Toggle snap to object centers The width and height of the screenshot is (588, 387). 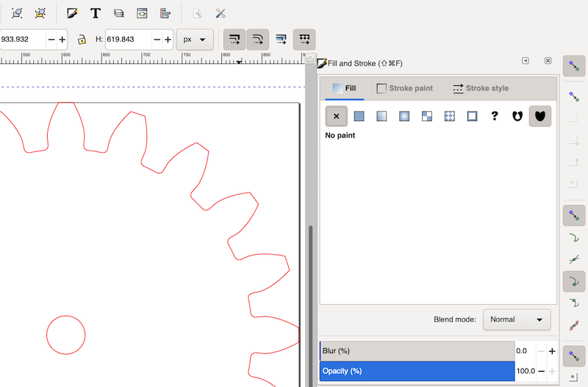click(x=574, y=377)
